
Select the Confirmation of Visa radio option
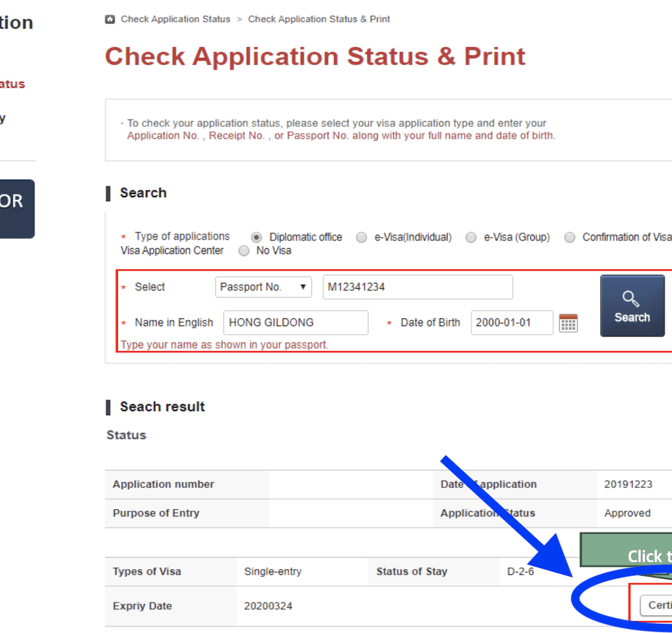click(x=569, y=237)
